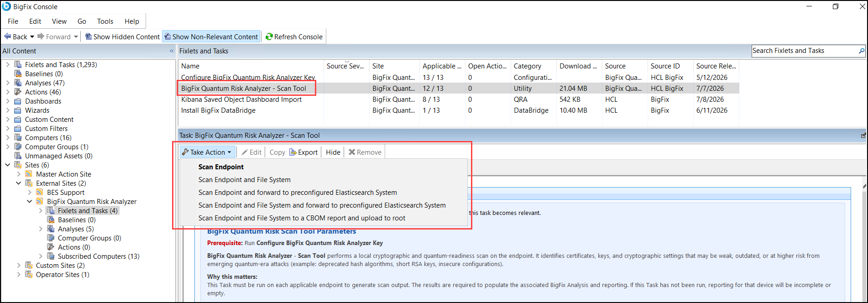Screen dimensions: 868x303
Task: Select Configure BigFix Quantum Risk Analyzer Key row
Action: tap(458, 78)
